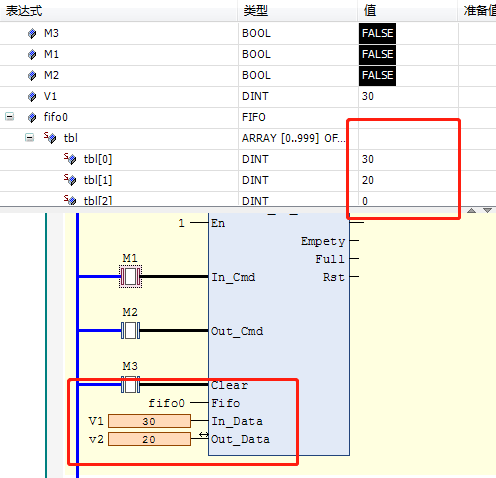Click the tbl[0] element icon
This screenshot has height=478, width=496.
(x=70, y=159)
